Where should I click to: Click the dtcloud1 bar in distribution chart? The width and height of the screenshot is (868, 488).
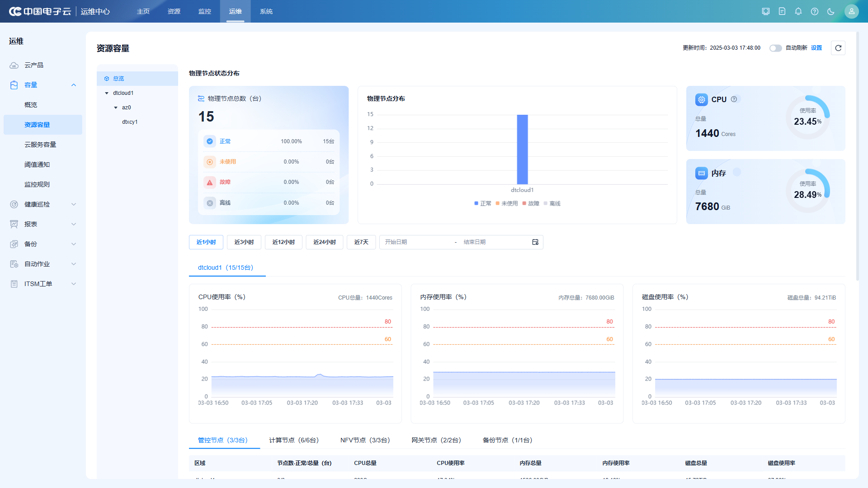522,149
